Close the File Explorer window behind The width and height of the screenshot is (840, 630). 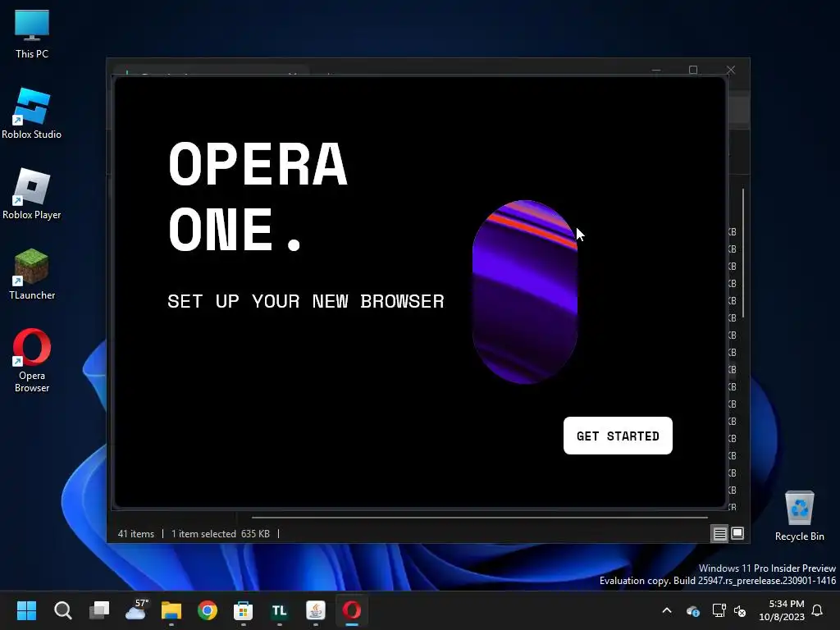pos(731,71)
